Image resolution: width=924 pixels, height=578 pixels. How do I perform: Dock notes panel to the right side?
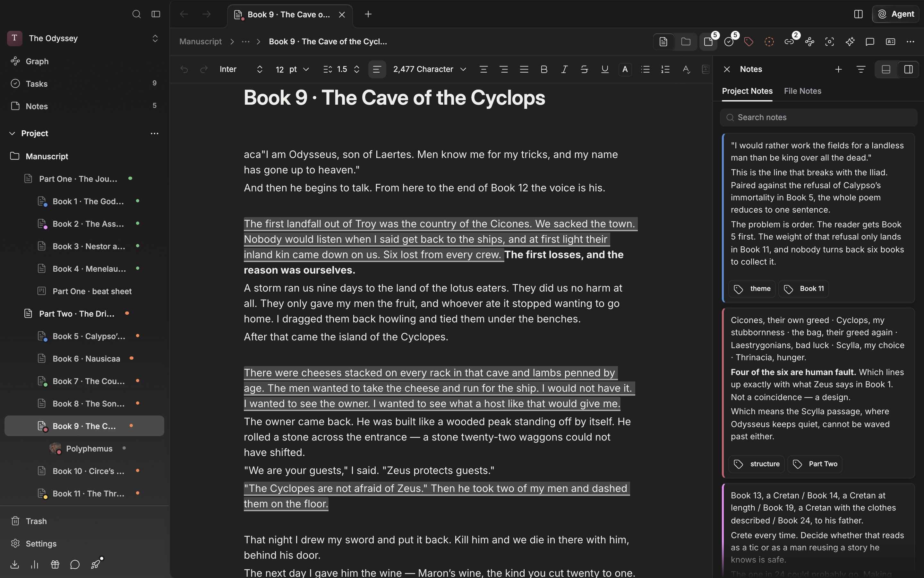tap(908, 69)
